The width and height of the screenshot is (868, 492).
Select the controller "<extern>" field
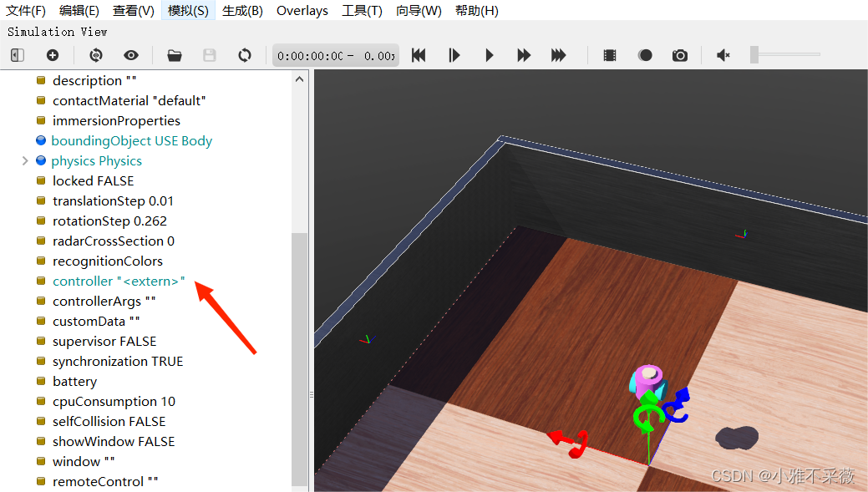pyautogui.click(x=119, y=282)
